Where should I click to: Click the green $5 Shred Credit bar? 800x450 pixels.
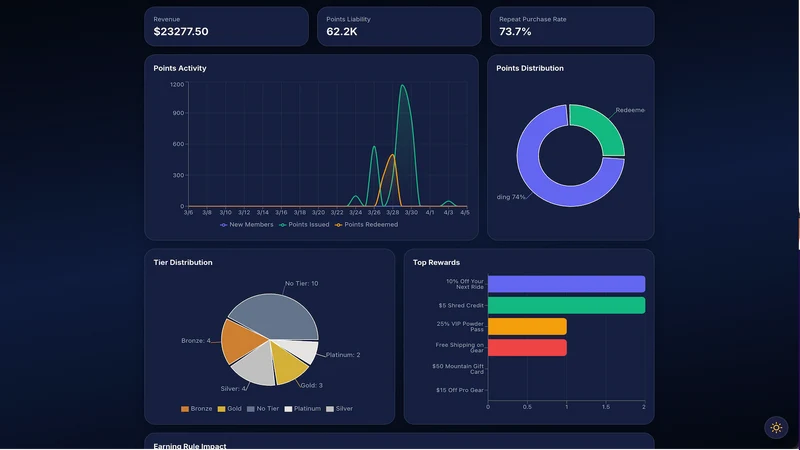(x=566, y=305)
